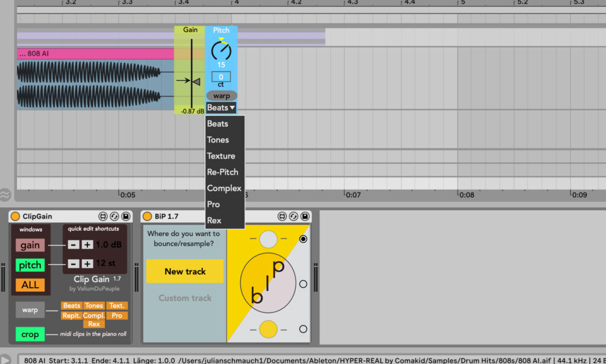The image size is (606, 364).
Task: Save the ClipGain preset via disk icon
Action: (126, 217)
